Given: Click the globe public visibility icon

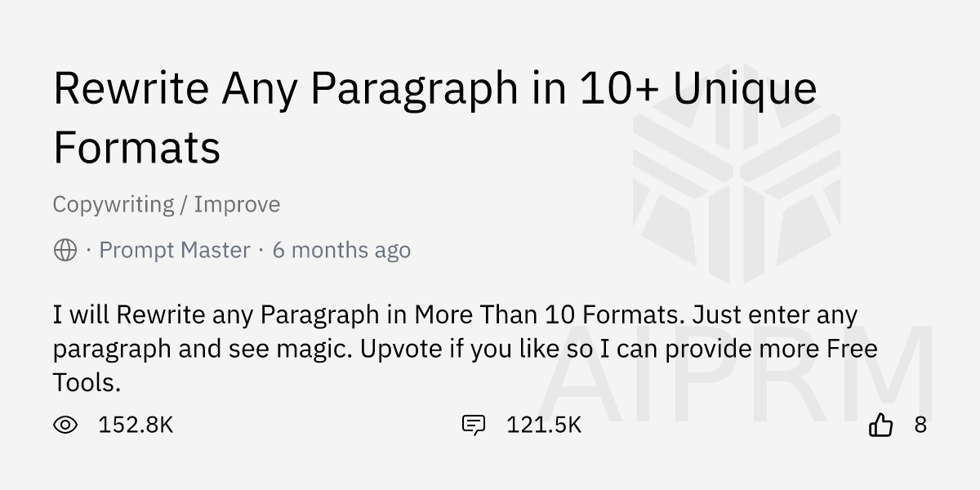Looking at the screenshot, I should [65, 250].
